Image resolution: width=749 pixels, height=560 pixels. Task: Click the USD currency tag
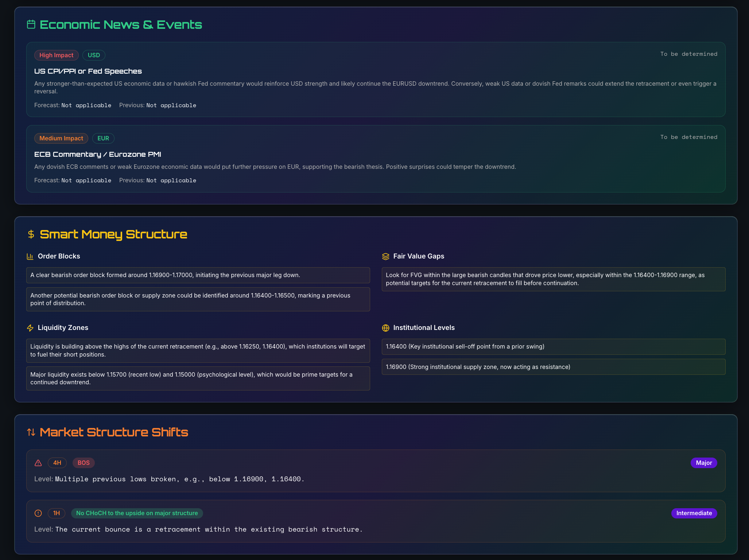(94, 55)
